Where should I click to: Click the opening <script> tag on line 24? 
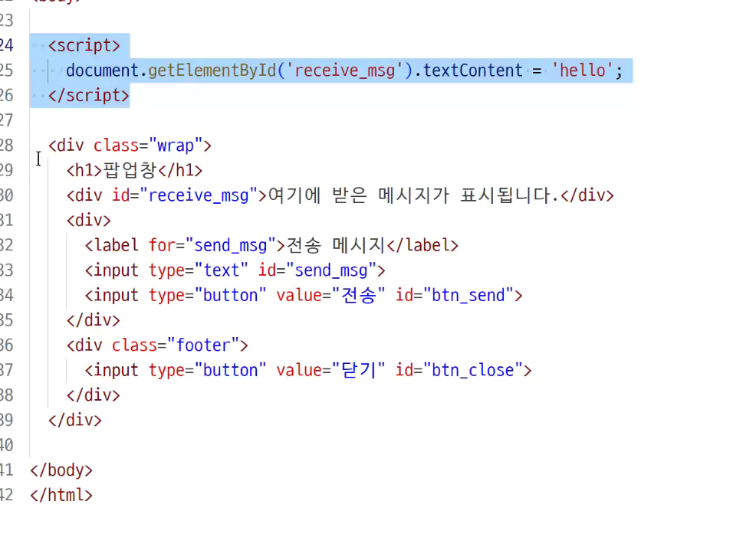pos(84,46)
